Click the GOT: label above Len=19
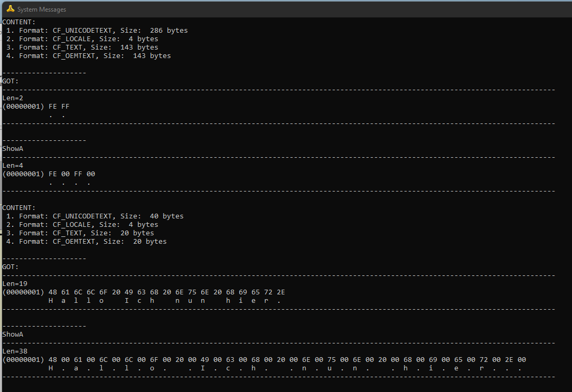The height and width of the screenshot is (392, 572). coord(11,267)
